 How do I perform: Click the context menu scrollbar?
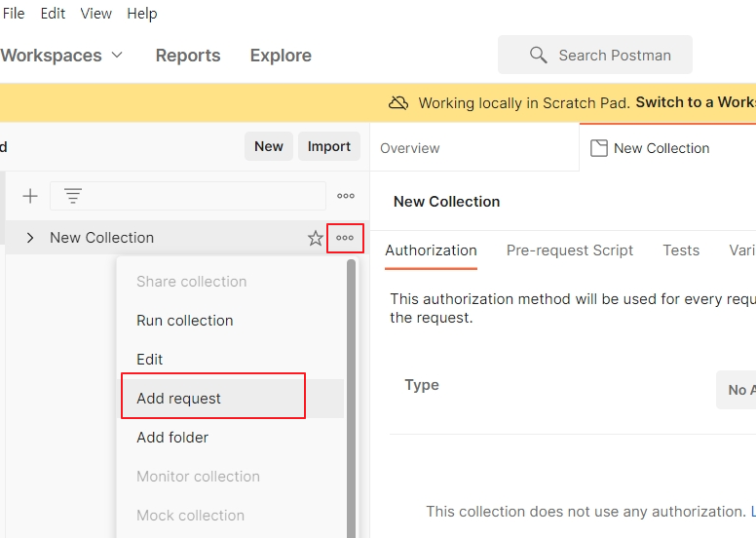351,399
